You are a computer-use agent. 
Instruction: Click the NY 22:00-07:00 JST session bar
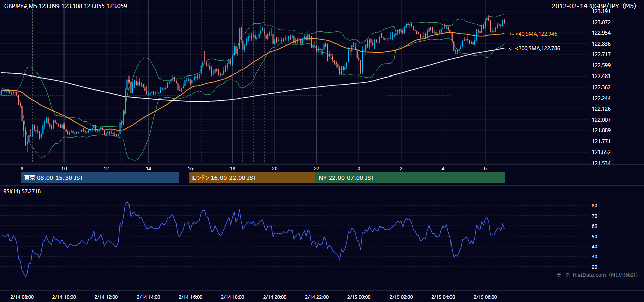pyautogui.click(x=411, y=178)
